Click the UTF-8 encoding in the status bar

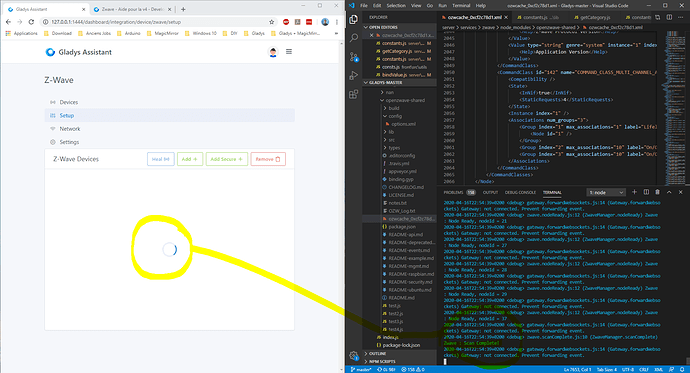[628, 369]
